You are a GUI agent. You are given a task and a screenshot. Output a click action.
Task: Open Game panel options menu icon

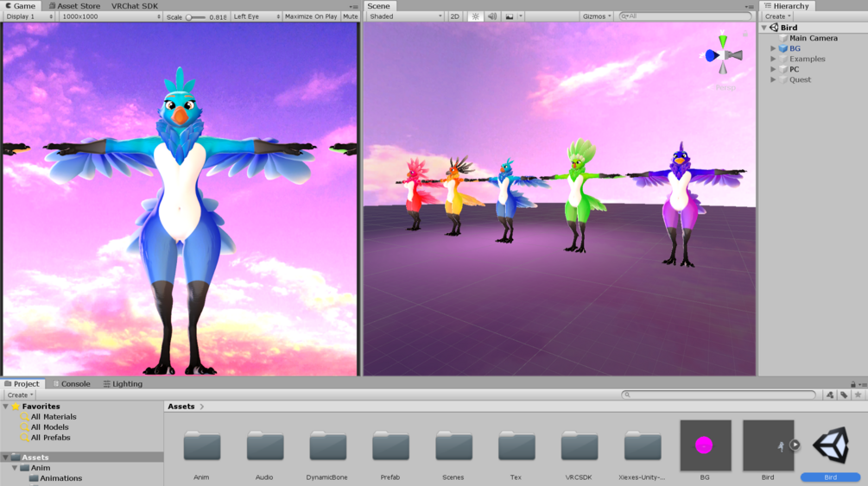(x=354, y=7)
